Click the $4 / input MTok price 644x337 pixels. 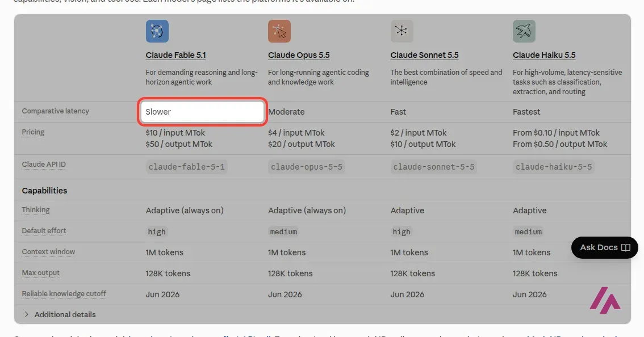pos(296,133)
